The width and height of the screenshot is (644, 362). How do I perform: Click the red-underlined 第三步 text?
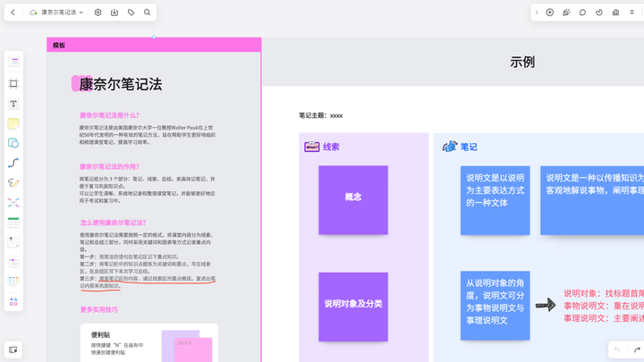148,282
